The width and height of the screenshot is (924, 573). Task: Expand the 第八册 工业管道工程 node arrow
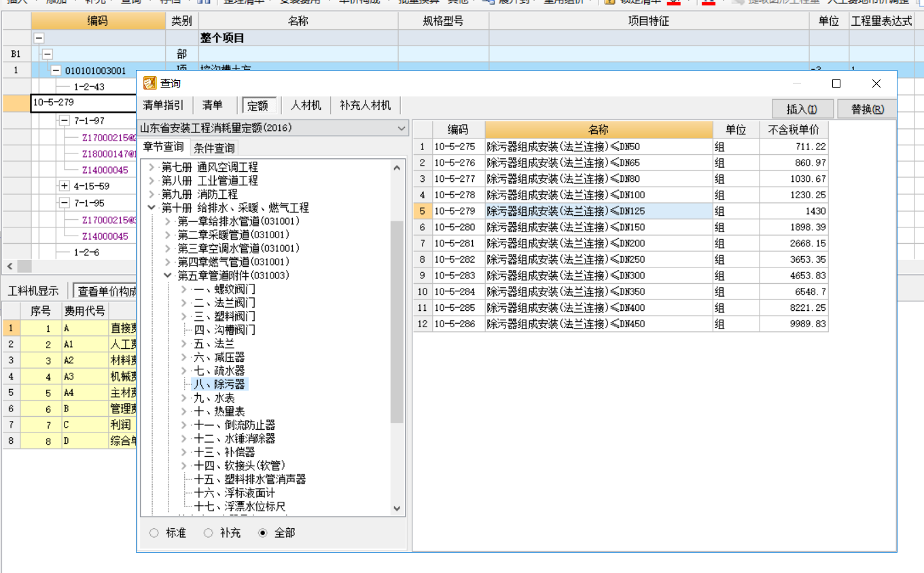pos(151,181)
